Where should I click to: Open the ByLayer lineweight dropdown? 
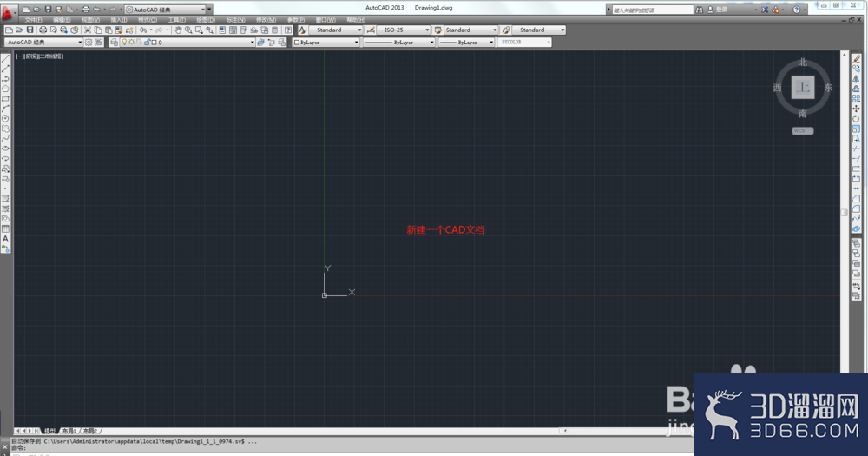pos(466,42)
